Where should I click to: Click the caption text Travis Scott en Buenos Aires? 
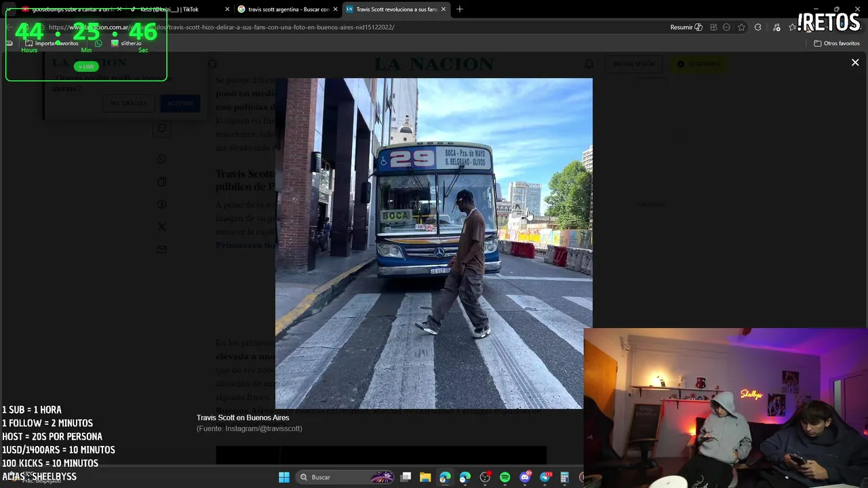click(x=243, y=418)
